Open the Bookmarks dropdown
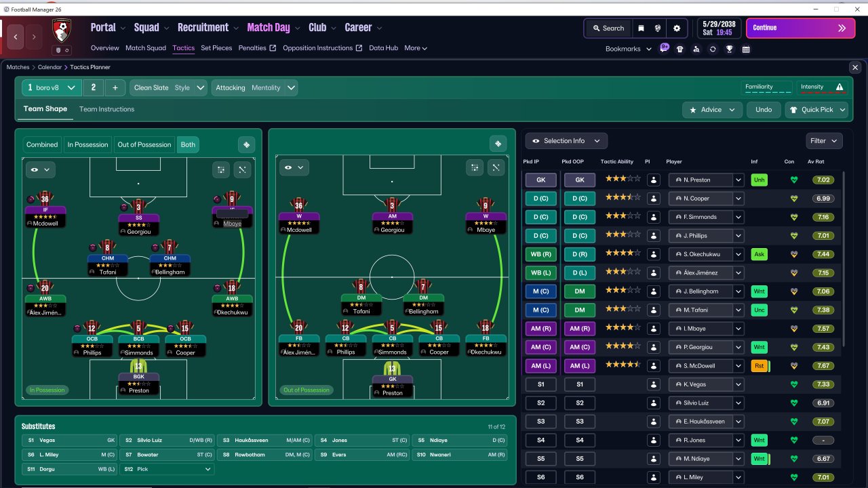 [628, 49]
